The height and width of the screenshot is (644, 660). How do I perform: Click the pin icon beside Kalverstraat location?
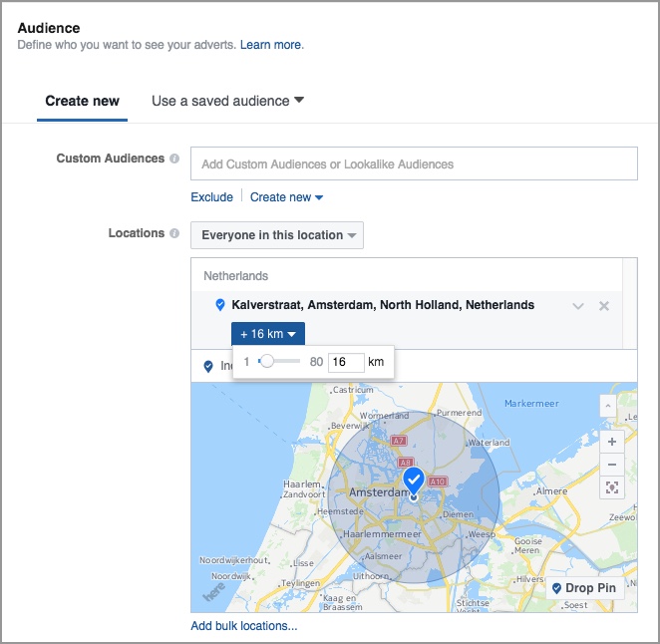coord(219,305)
